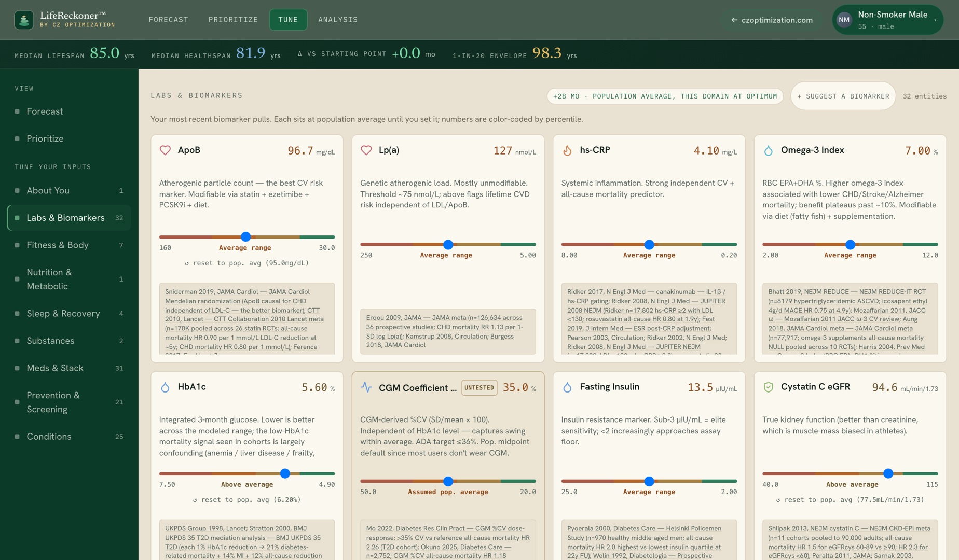The height and width of the screenshot is (560, 959).
Task: Click the CGM Coefficient value 35.0 %
Action: coord(519,388)
